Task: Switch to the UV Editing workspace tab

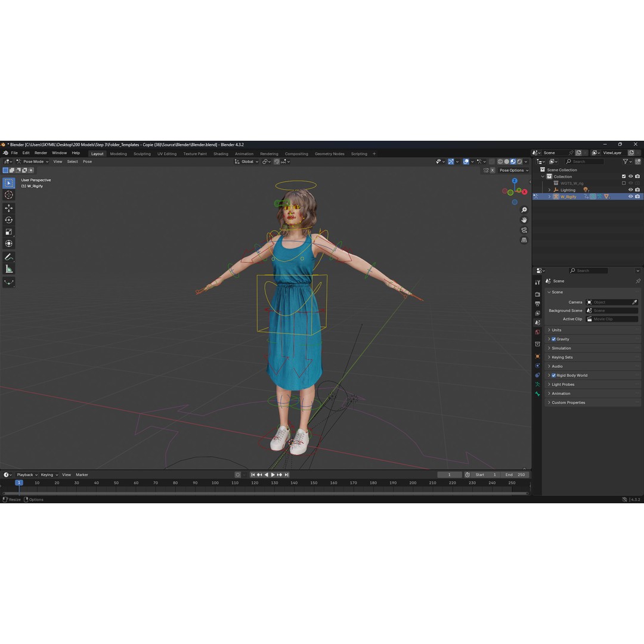Action: (x=167, y=154)
